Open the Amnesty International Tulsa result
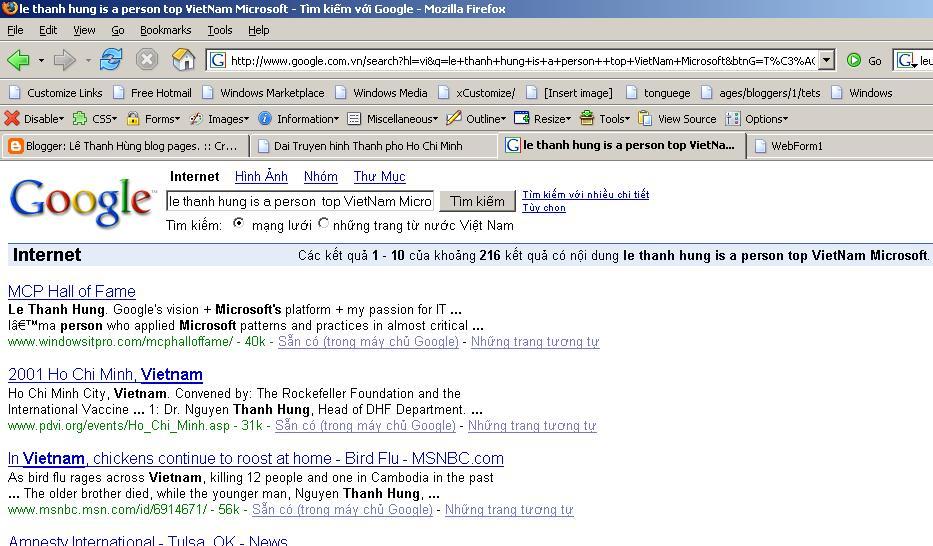 [148, 540]
